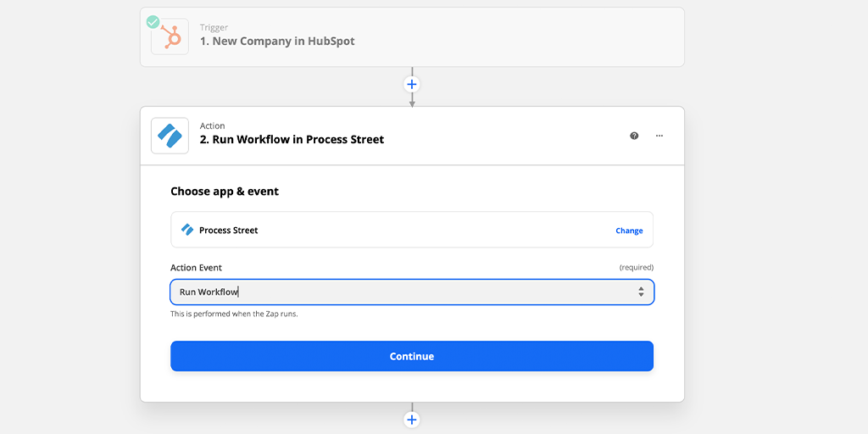Change the selected Process Street app
868x434 pixels.
coord(629,231)
